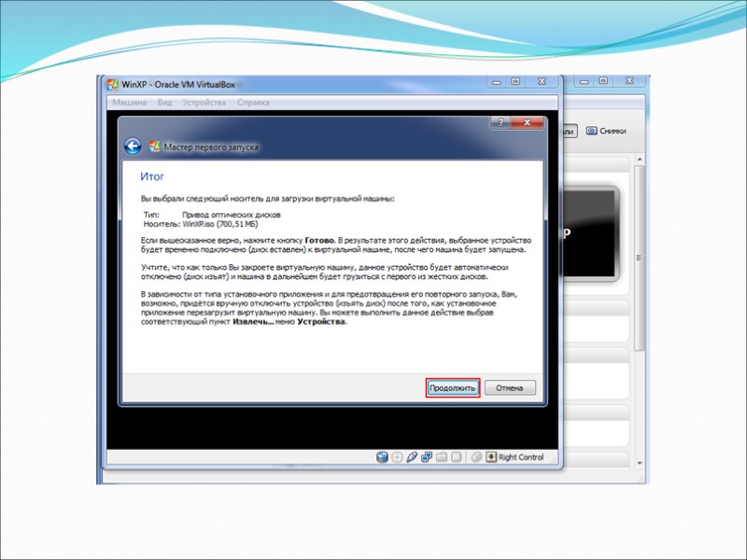Click Manager window scrollbar down arrow
Image resolution: width=747 pixels, height=560 pixels.
click(x=640, y=463)
